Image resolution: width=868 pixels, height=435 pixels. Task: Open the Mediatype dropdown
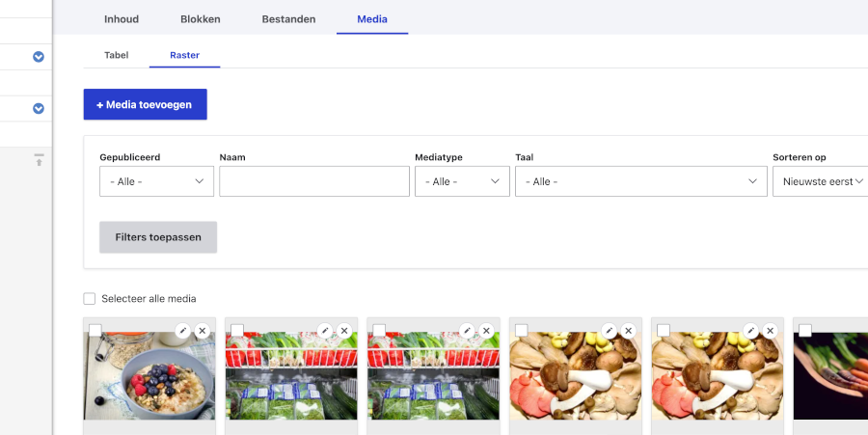click(462, 181)
